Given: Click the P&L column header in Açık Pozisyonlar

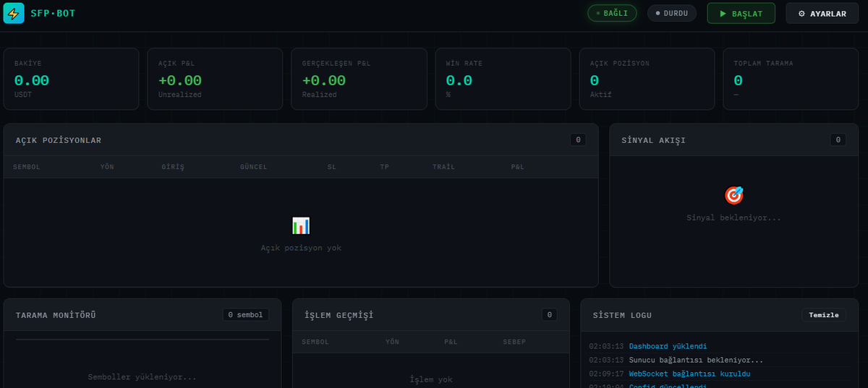Looking at the screenshot, I should [517, 167].
